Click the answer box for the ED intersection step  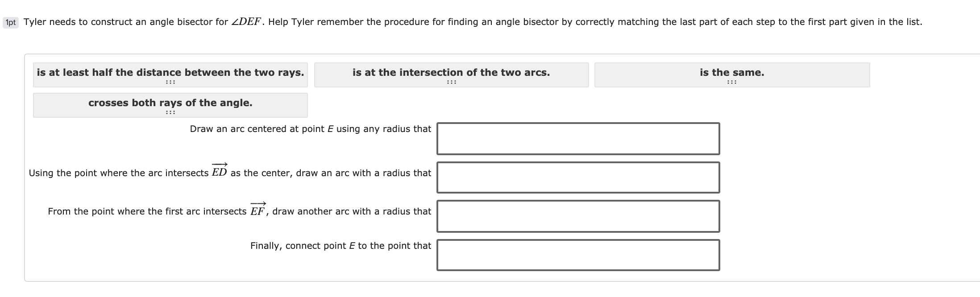click(578, 177)
